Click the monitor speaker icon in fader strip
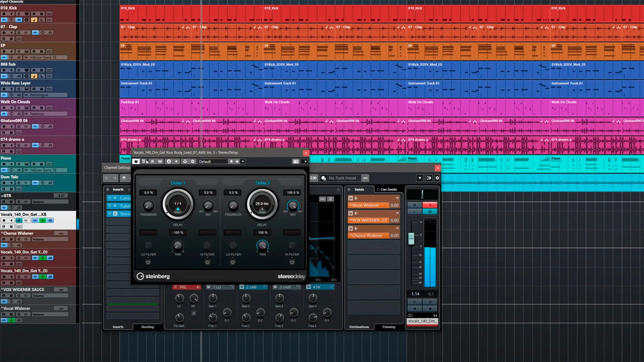 pyautogui.click(x=415, y=309)
